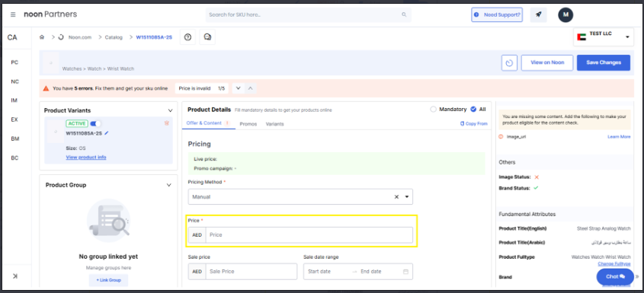Click the Catalog breadcrumb

click(x=114, y=37)
